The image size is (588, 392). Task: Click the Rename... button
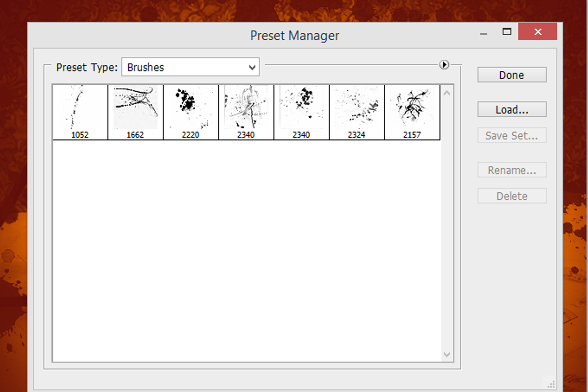[x=512, y=171]
